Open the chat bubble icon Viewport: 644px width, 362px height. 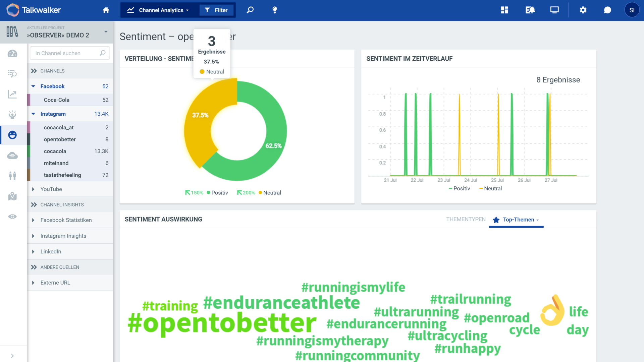[607, 10]
